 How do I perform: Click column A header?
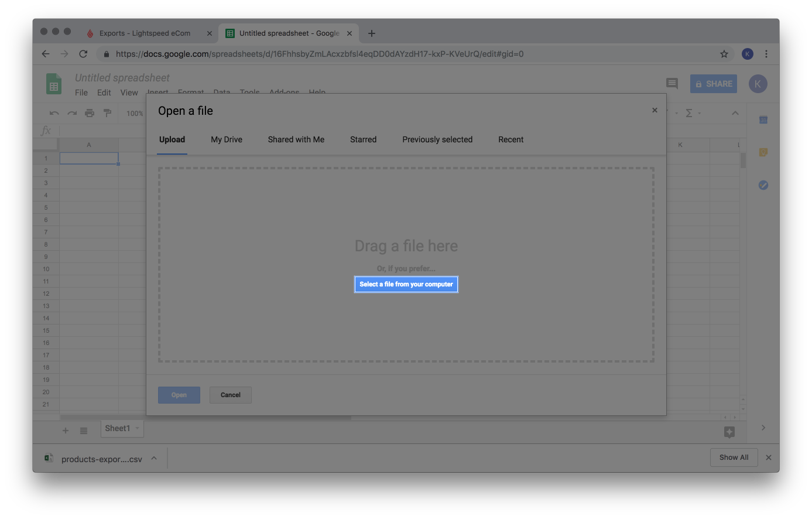(x=89, y=145)
